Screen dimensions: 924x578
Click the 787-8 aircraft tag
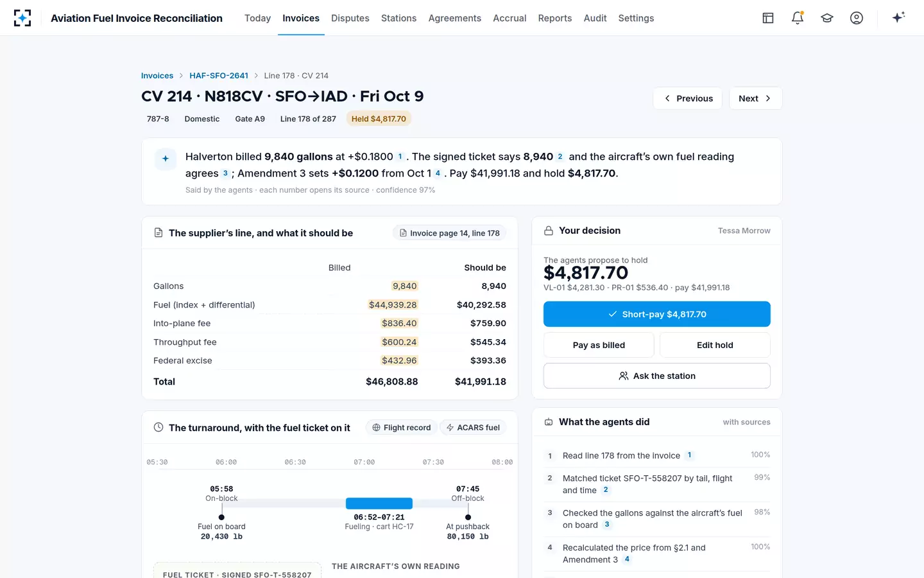pyautogui.click(x=158, y=119)
